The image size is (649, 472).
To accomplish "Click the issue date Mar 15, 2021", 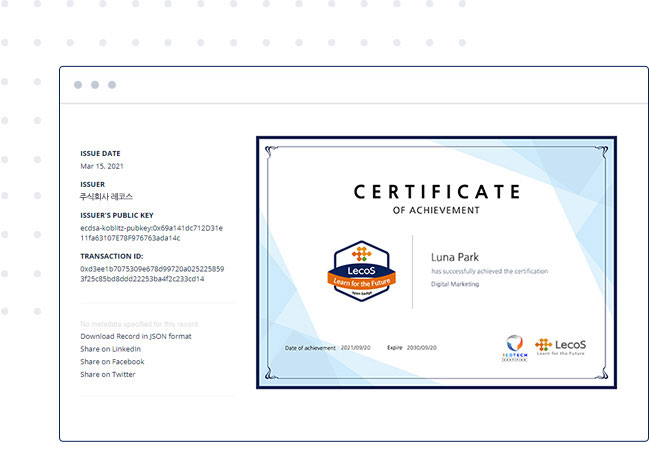I will click(x=101, y=166).
